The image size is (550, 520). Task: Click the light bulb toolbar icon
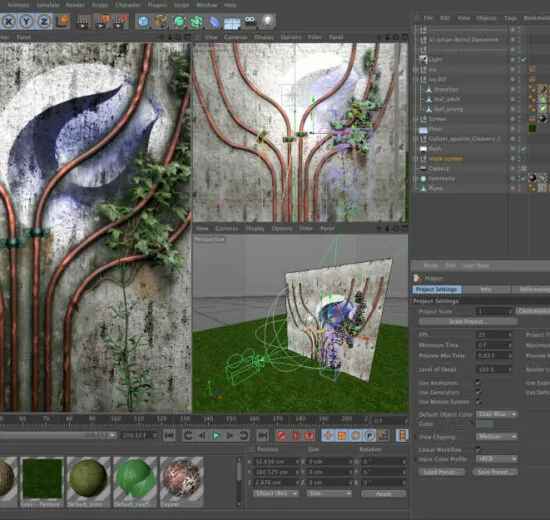[268, 21]
